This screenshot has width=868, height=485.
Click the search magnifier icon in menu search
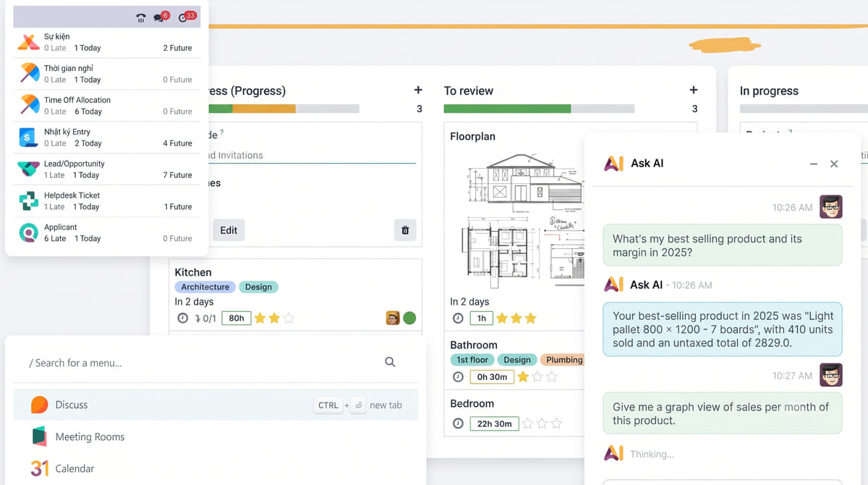coord(390,362)
